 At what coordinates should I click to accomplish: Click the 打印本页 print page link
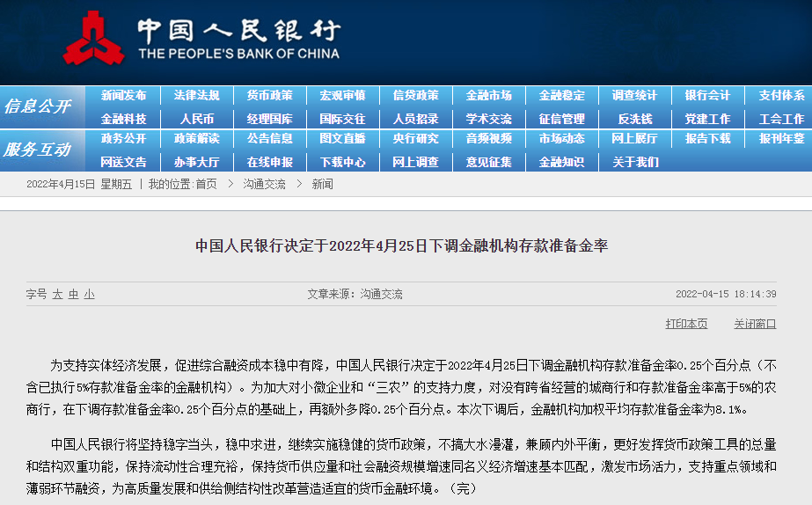coord(686,324)
